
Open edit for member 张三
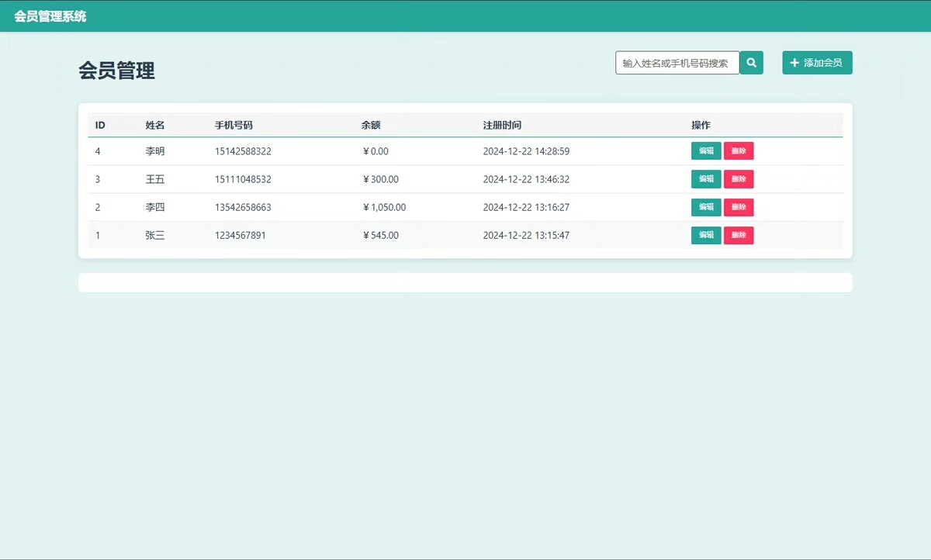tap(706, 235)
